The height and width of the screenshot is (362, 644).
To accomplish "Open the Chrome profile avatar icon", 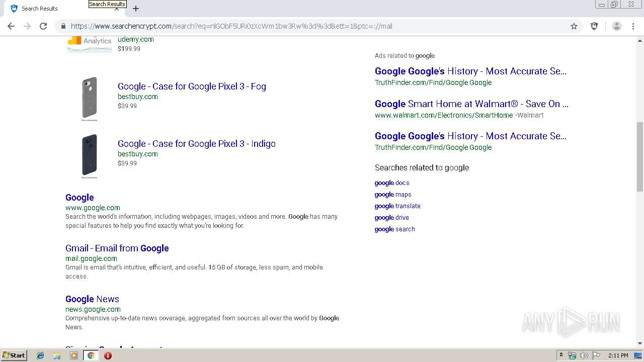I will click(616, 26).
